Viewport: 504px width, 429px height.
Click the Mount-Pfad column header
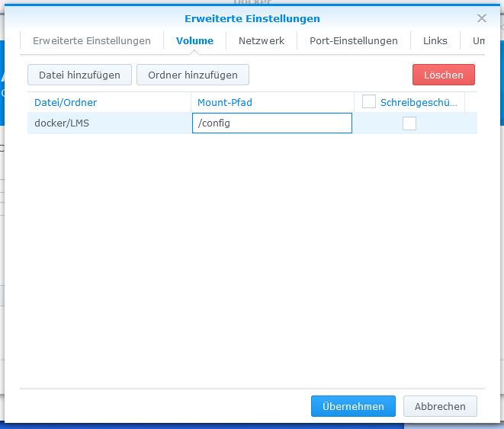[x=224, y=102]
